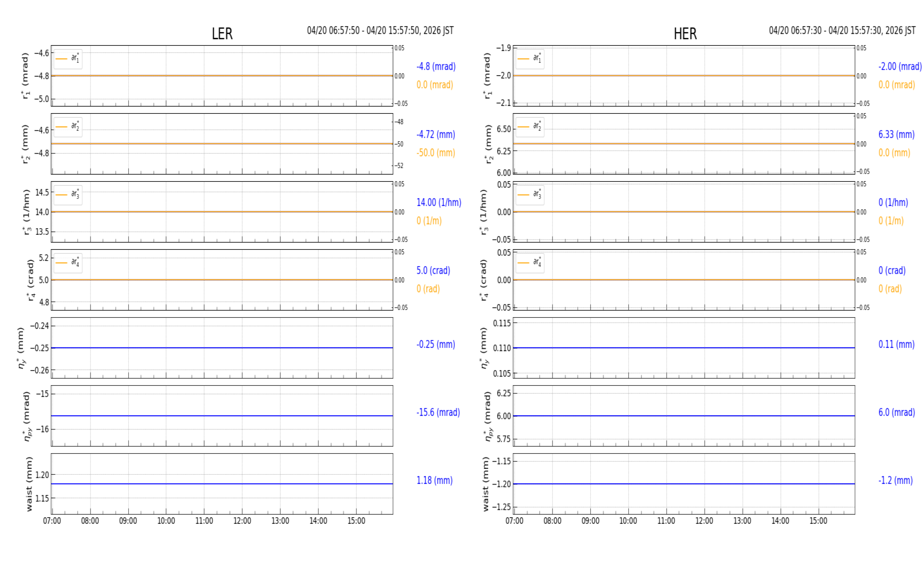The width and height of the screenshot is (924, 565).
Task: Click the HER date range text at top
Action: (842, 31)
